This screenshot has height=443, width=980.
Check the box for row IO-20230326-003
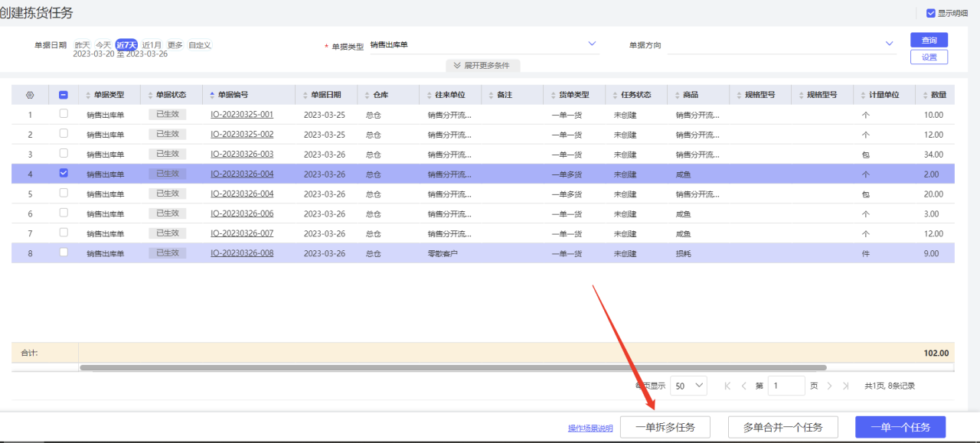pyautogui.click(x=64, y=154)
